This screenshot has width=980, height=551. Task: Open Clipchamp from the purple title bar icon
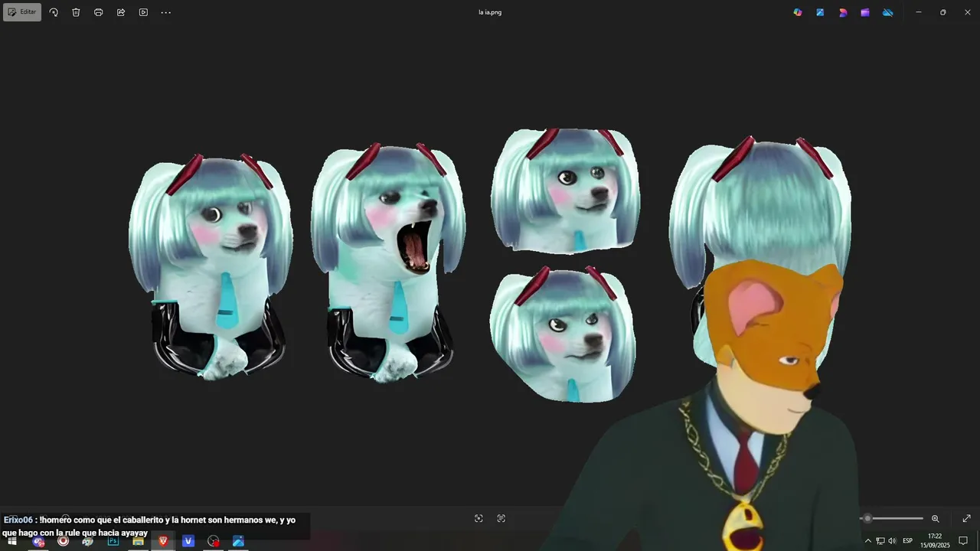[865, 12]
